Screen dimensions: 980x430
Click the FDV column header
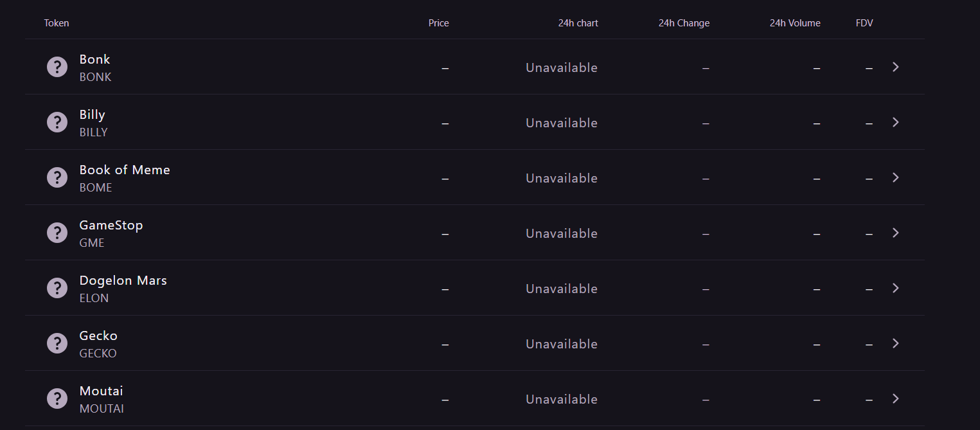pos(864,23)
